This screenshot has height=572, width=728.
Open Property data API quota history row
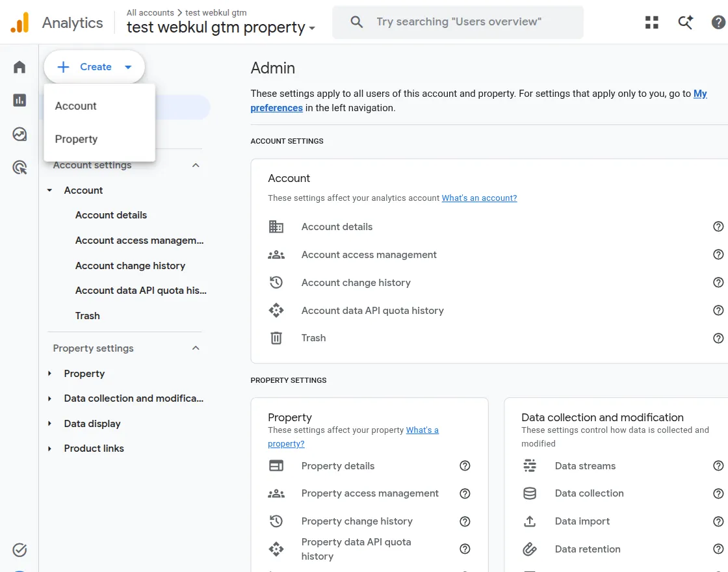pyautogui.click(x=370, y=549)
